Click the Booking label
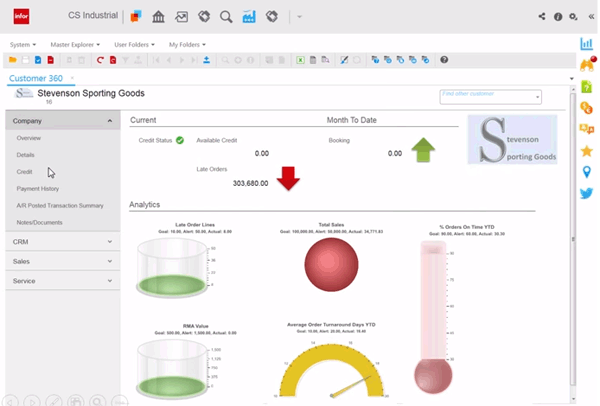This screenshot has height=406, width=600. [339, 140]
